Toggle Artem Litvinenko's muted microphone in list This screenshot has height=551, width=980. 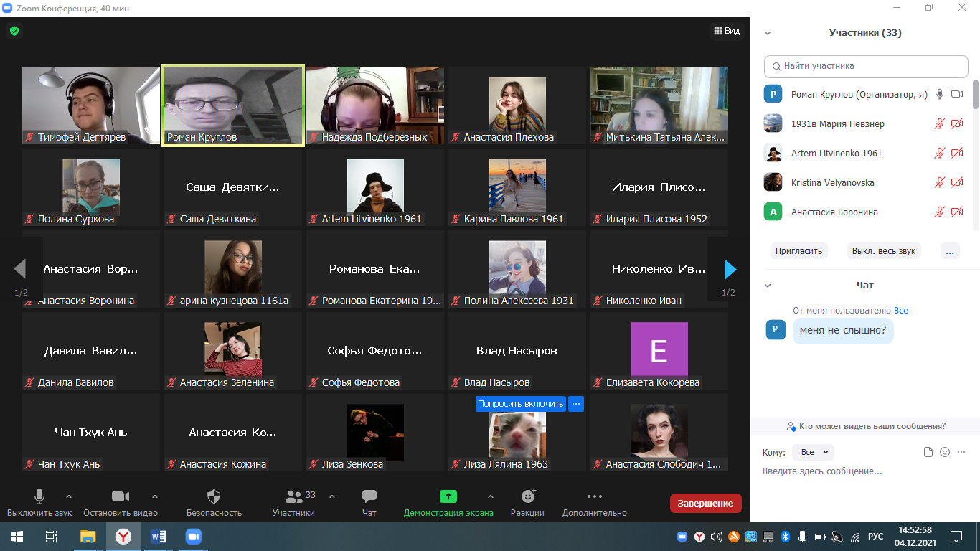pos(939,153)
